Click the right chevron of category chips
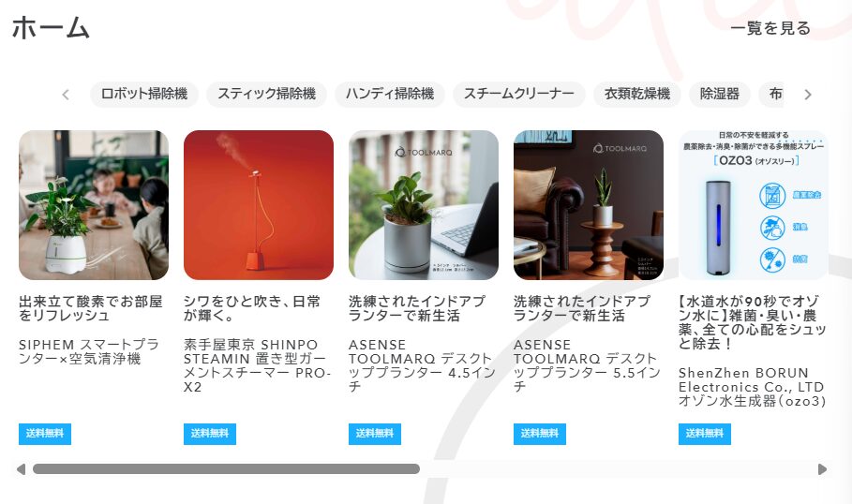Image resolution: width=852 pixels, height=504 pixels. tap(807, 95)
